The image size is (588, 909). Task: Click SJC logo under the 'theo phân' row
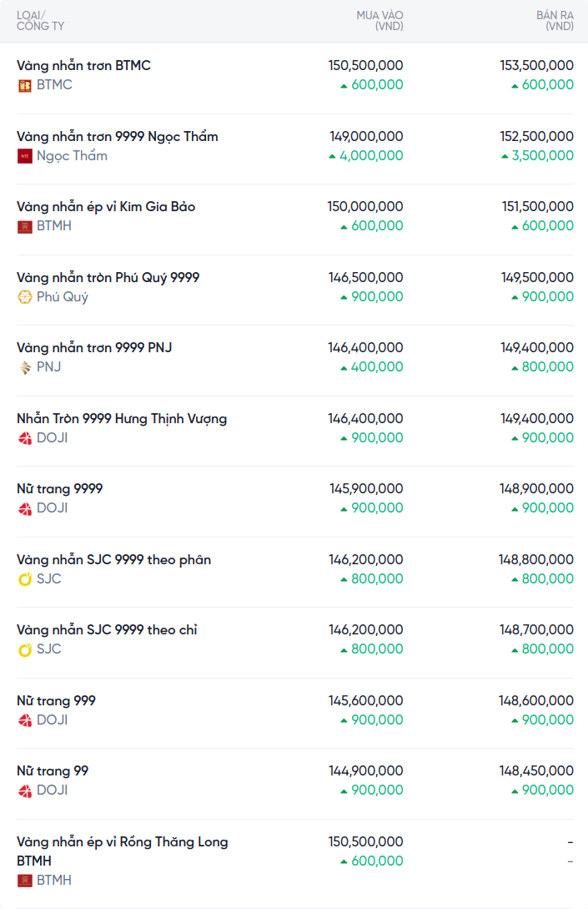point(25,579)
